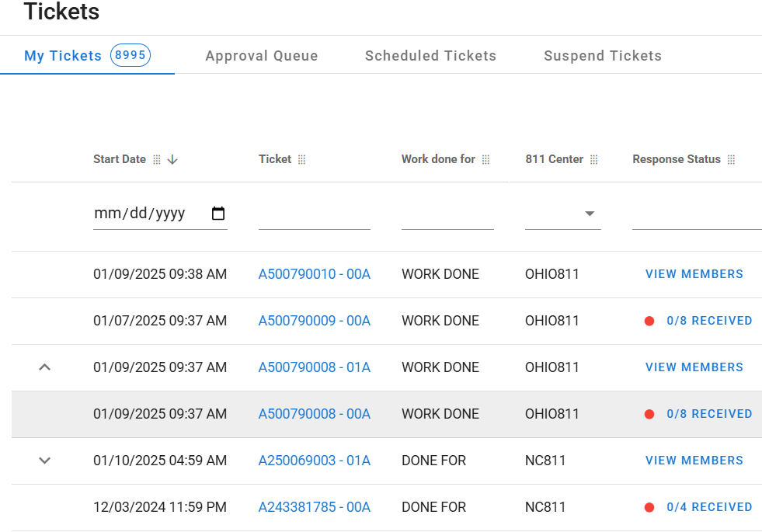Open 0/8 Received for A500790009 - 00A
This screenshot has height=532, width=762.
pos(709,322)
